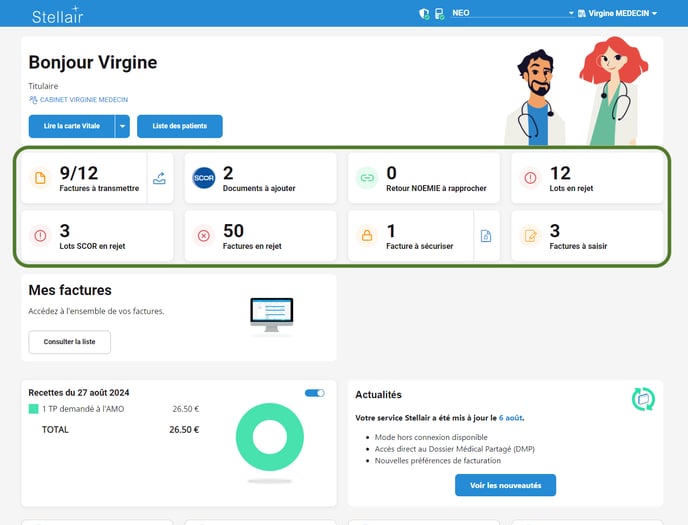Screen dimensions: 688x525
Task: Click Consulter la liste button
Action: click(x=69, y=342)
